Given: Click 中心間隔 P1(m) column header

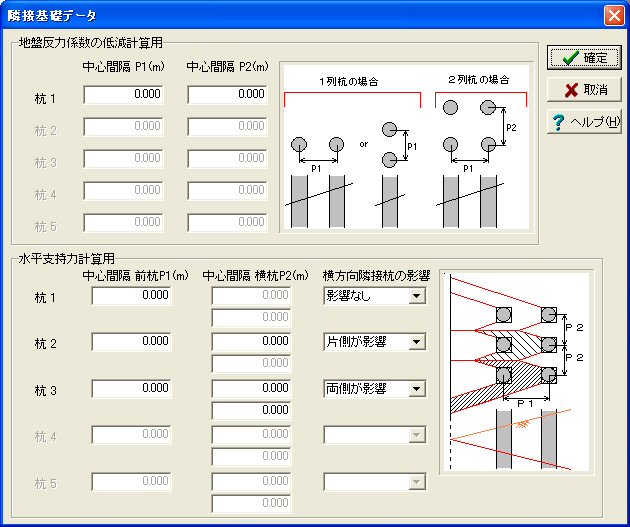Looking at the screenshot, I should 124,67.
